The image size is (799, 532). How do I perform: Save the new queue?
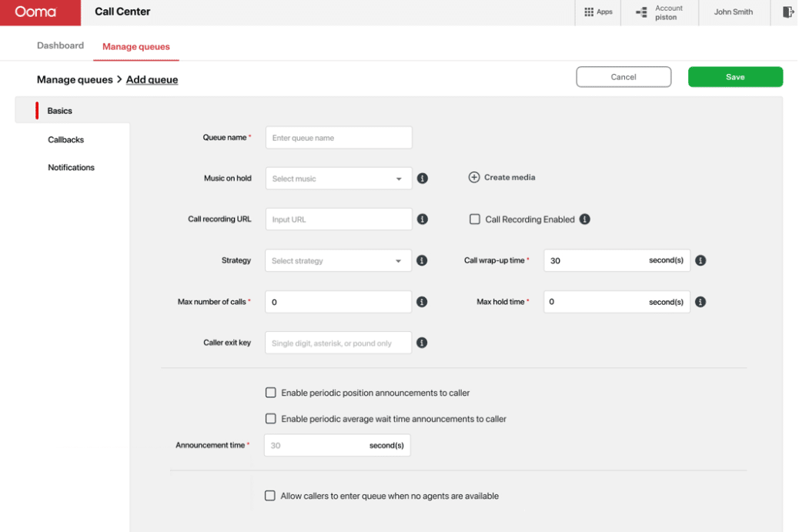[734, 76]
